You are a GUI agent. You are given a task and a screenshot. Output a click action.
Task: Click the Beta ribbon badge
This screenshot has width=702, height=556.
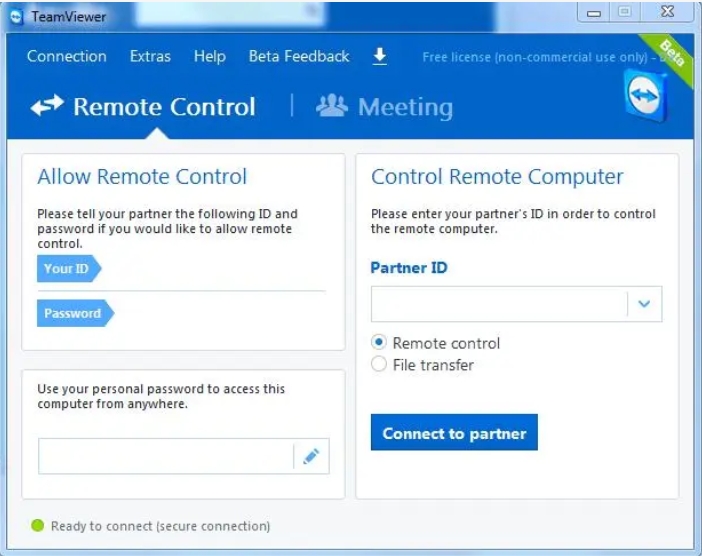click(671, 54)
